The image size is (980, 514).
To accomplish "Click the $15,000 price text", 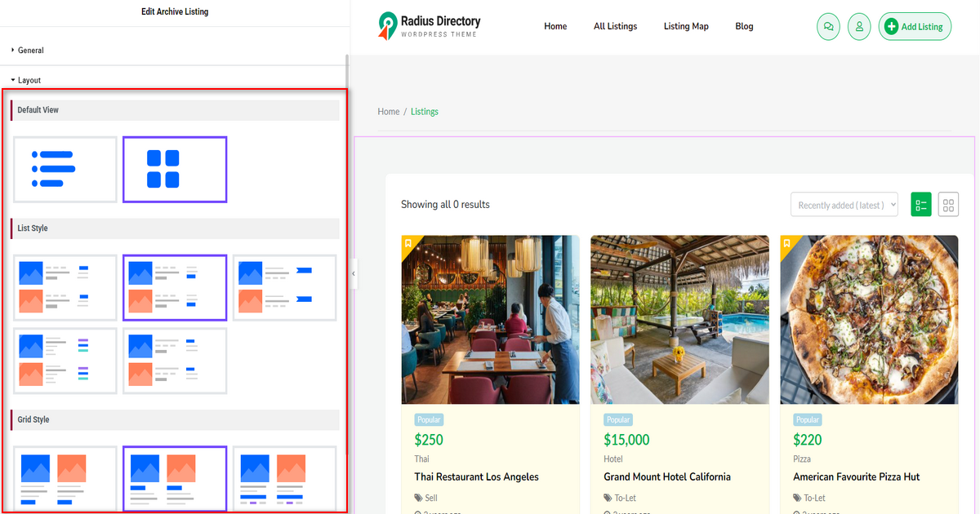I will click(626, 440).
